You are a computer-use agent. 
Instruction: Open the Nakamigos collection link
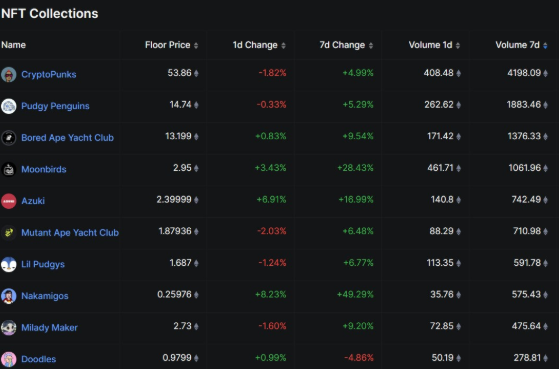pos(45,296)
